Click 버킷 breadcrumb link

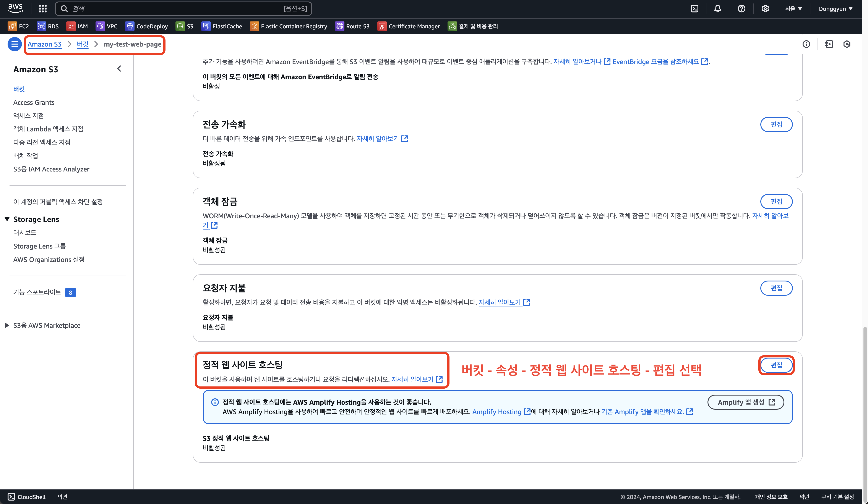(x=83, y=44)
